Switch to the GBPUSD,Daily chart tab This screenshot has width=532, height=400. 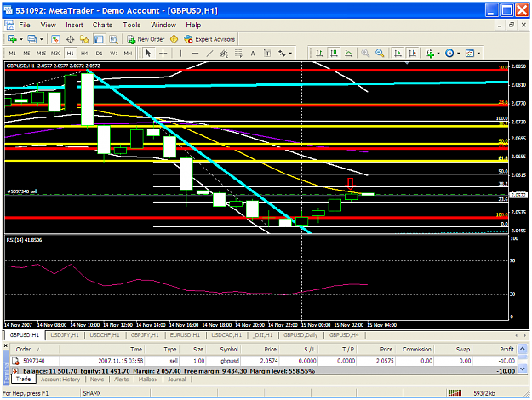click(x=300, y=335)
